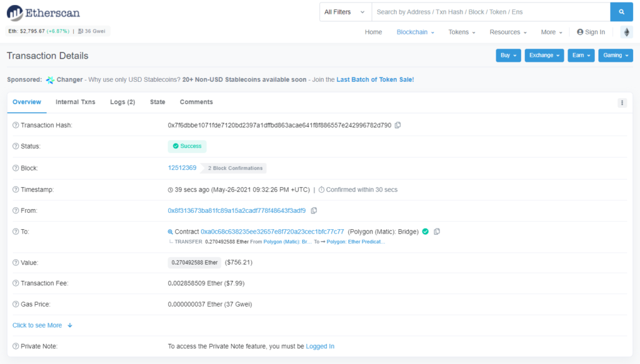Click the search magnifier button
Image resolution: width=640 pixels, height=364 pixels.
[x=621, y=12]
